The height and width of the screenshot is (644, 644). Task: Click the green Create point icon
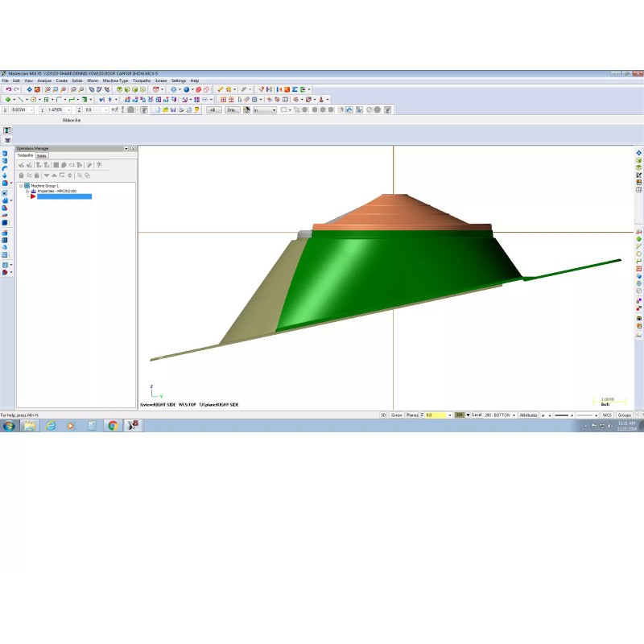pos(8,99)
